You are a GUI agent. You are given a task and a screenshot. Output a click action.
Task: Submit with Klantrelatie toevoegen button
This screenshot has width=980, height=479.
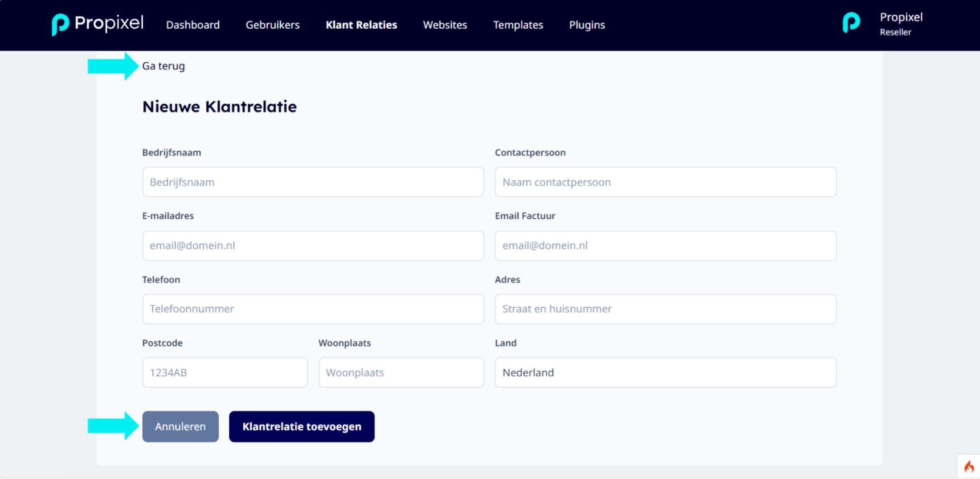click(302, 426)
